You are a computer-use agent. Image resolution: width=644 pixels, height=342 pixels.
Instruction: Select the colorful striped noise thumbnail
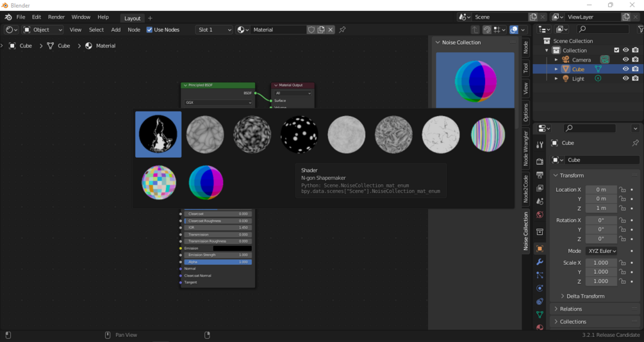pyautogui.click(x=488, y=134)
